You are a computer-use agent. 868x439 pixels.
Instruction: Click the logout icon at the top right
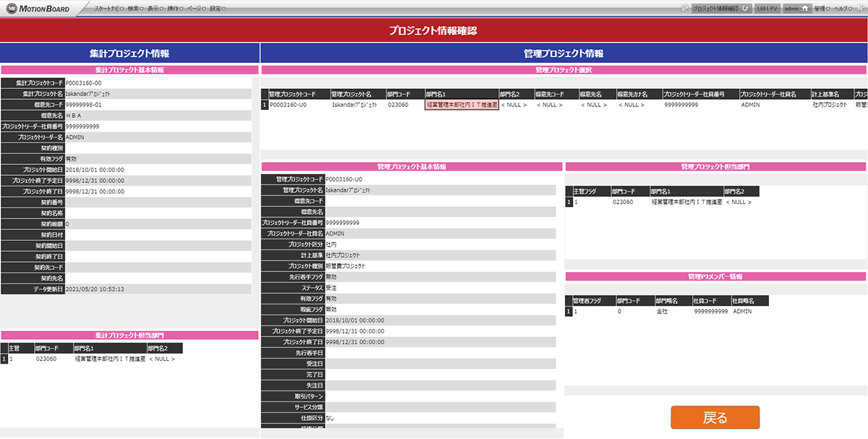click(x=861, y=9)
